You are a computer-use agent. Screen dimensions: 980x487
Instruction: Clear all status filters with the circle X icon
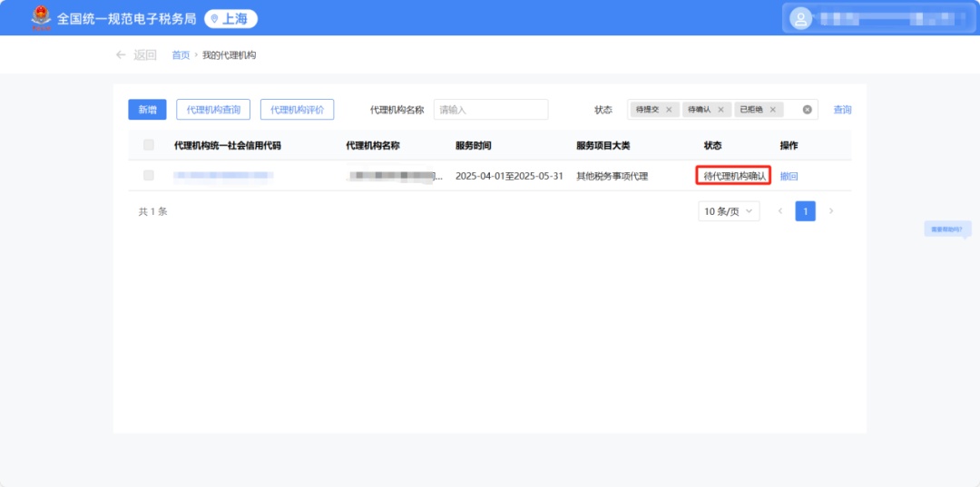(x=807, y=110)
